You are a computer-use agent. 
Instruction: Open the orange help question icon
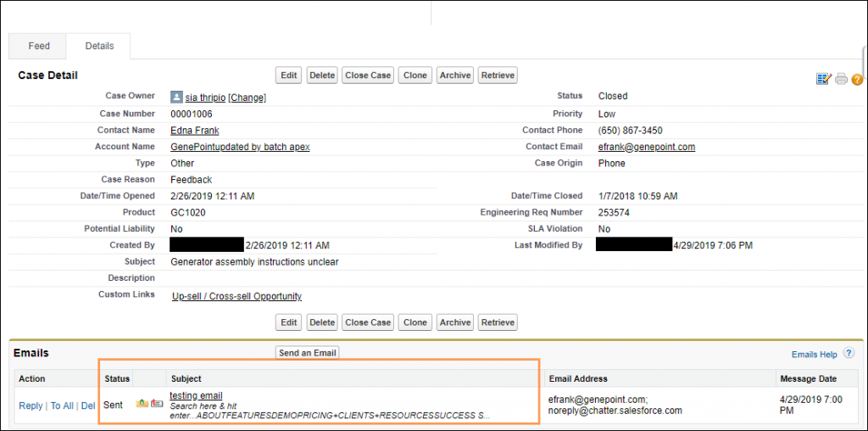(856, 79)
